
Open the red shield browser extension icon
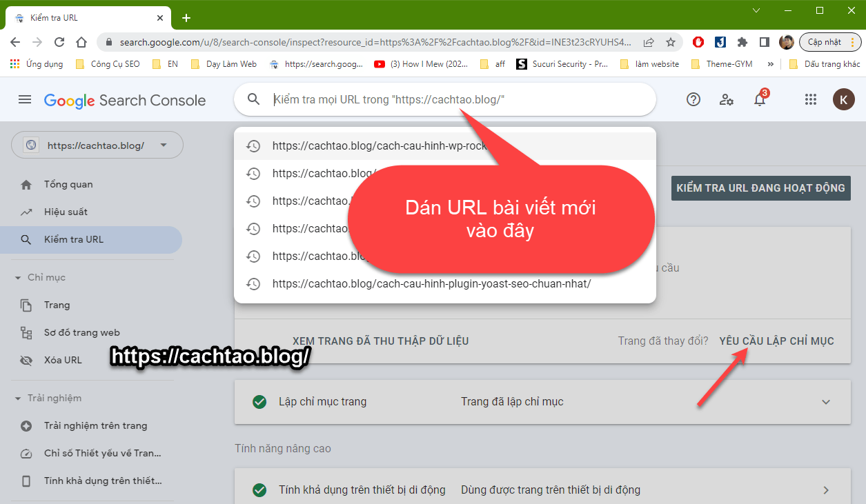698,42
